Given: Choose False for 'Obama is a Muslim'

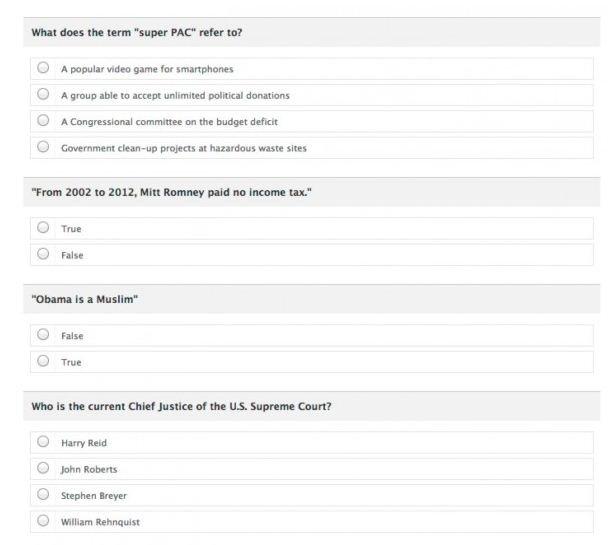Looking at the screenshot, I should click(43, 334).
